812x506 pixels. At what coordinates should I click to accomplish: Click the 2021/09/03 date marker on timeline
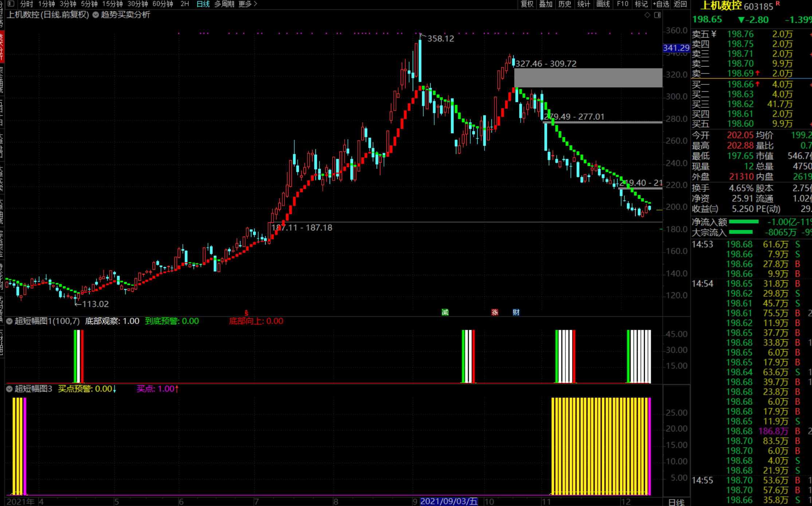(x=448, y=501)
